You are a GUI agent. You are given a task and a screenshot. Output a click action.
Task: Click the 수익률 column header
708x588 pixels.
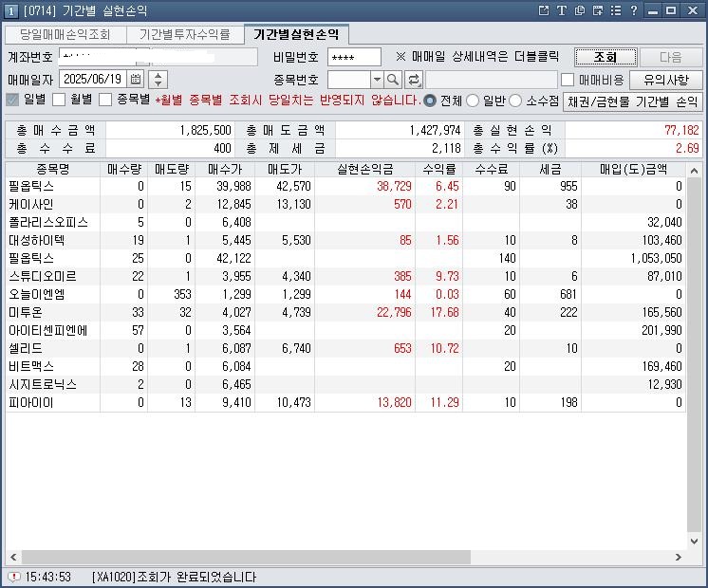pyautogui.click(x=438, y=169)
